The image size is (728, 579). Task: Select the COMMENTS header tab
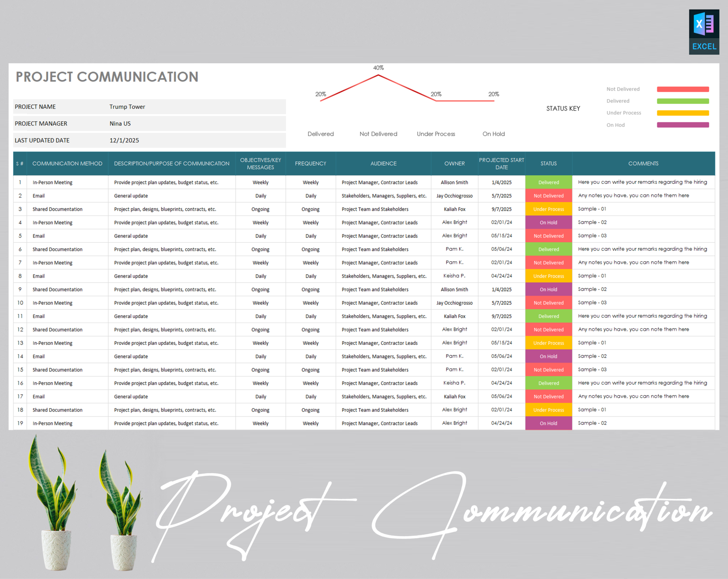coord(643,163)
